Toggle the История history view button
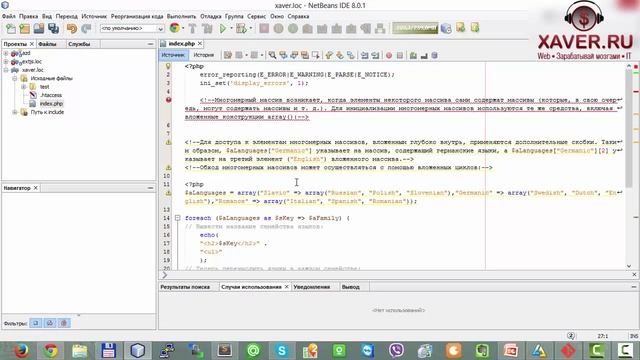The height and width of the screenshot is (360, 640). 204,55
